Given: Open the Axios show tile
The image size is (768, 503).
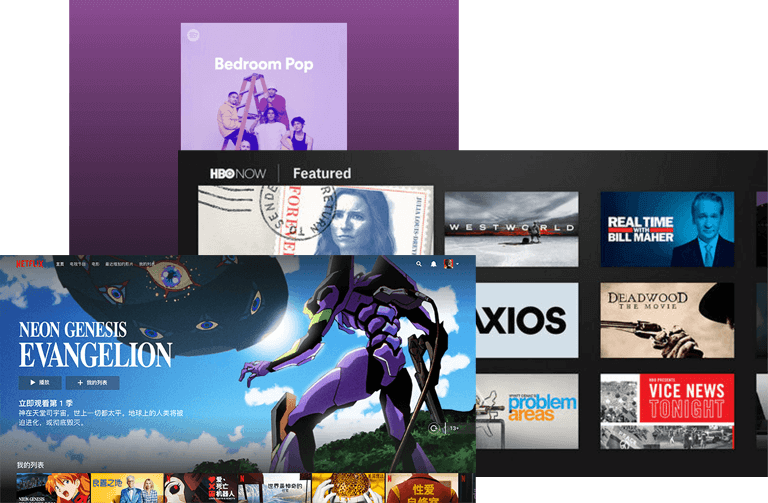Looking at the screenshot, I should coord(526,320).
